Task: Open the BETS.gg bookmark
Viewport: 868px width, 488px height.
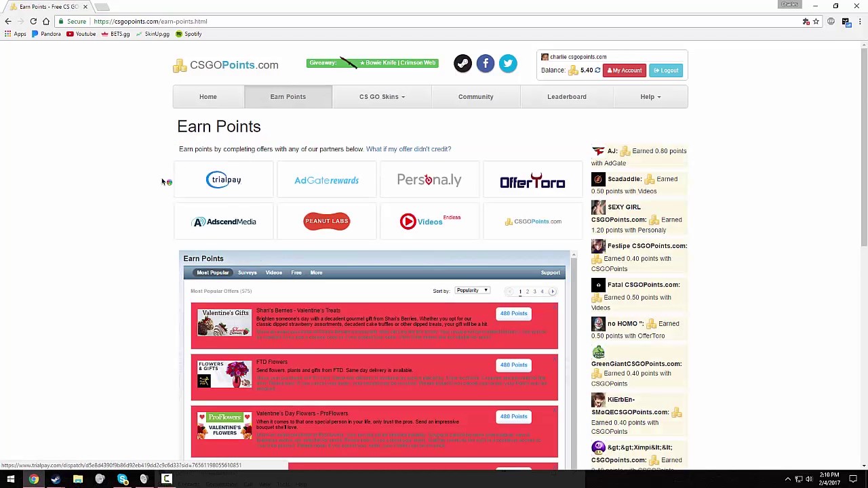Action: [x=115, y=34]
